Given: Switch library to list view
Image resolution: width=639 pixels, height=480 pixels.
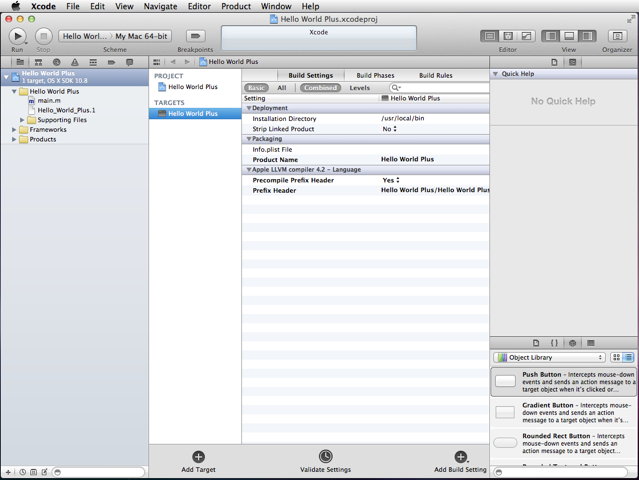Looking at the screenshot, I should coord(628,357).
